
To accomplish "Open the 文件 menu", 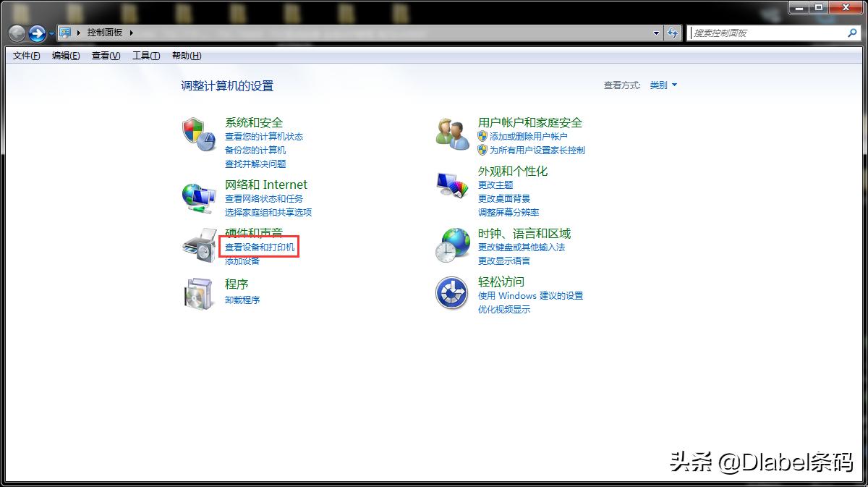I will 25,55.
